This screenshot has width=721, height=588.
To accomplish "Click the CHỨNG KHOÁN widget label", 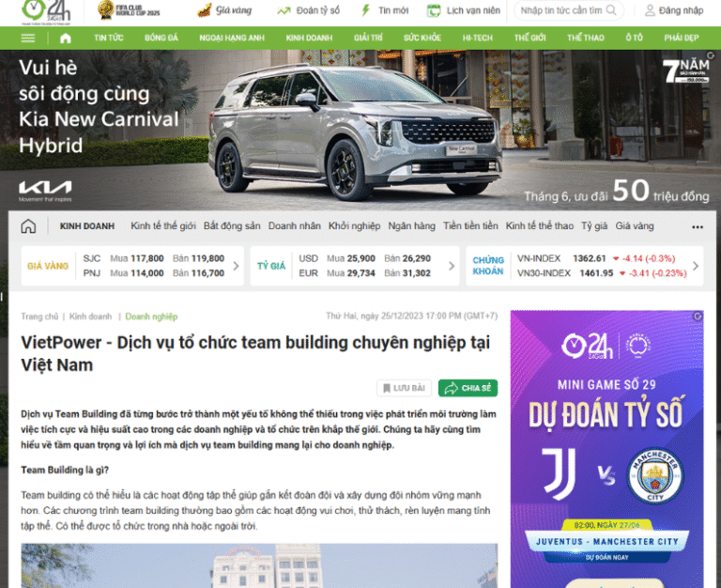I will tap(488, 266).
